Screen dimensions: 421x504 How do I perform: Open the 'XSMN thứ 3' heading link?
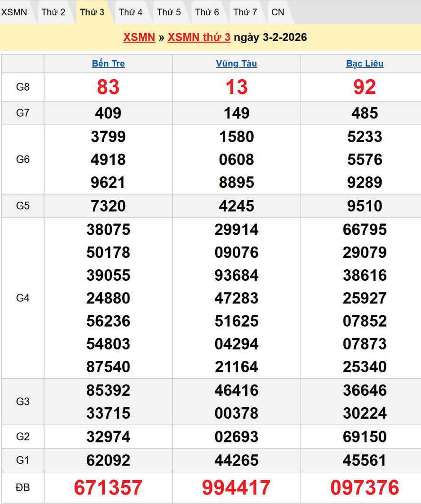(199, 37)
